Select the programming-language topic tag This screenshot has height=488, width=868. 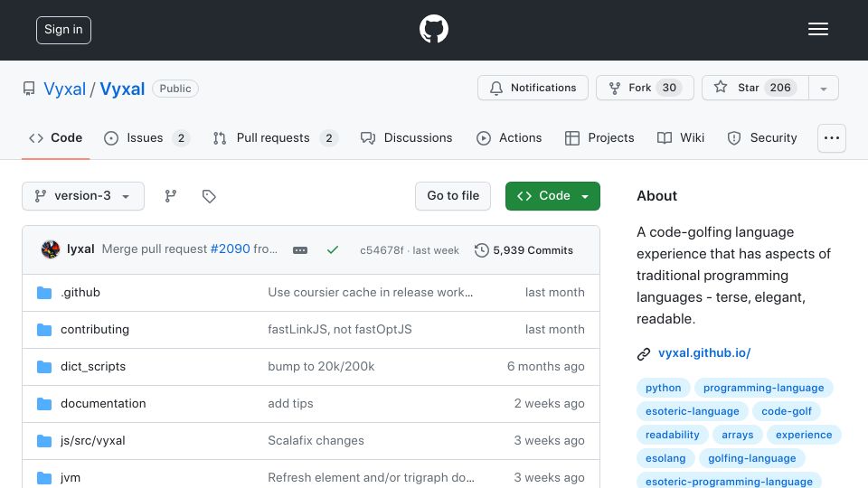(x=763, y=388)
